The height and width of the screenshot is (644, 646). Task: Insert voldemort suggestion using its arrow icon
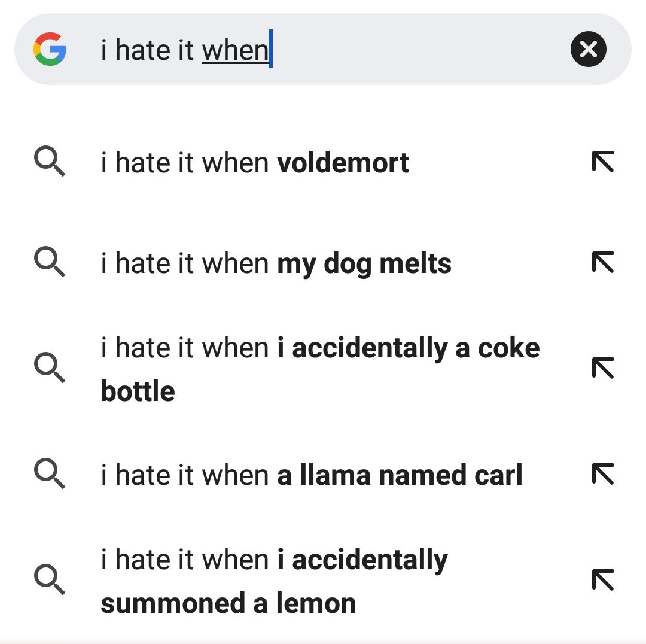point(603,161)
